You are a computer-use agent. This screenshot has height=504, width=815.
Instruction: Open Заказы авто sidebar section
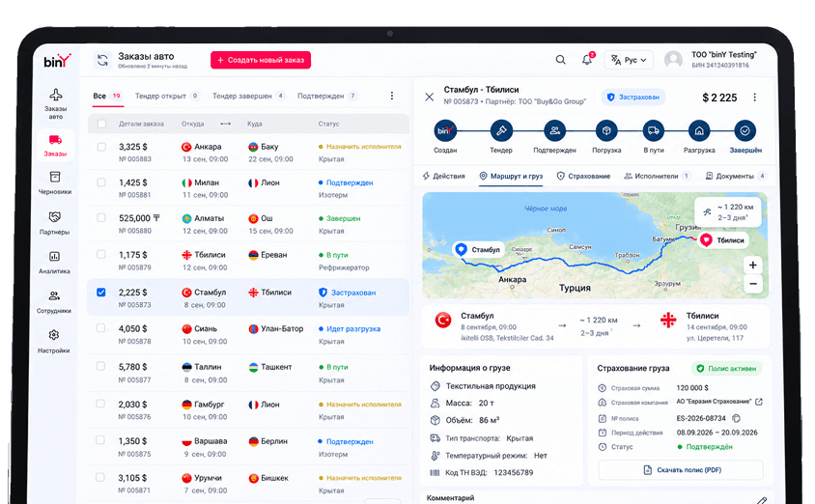coord(56,104)
